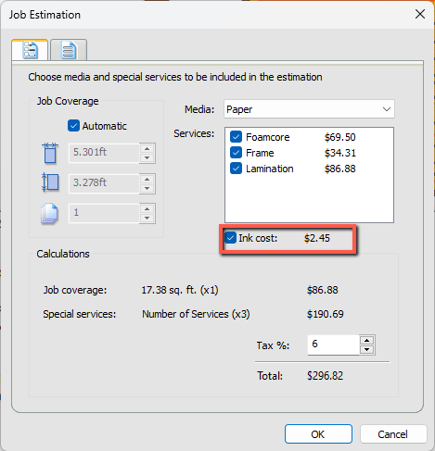435x451 pixels.
Task: Increase the Tax % value with up arrow
Action: pos(367,340)
